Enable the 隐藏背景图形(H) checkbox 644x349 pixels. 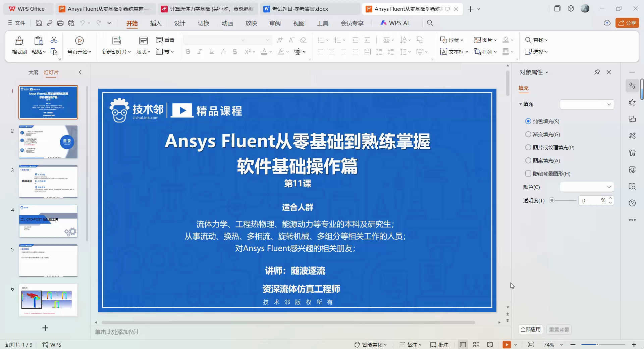click(528, 173)
